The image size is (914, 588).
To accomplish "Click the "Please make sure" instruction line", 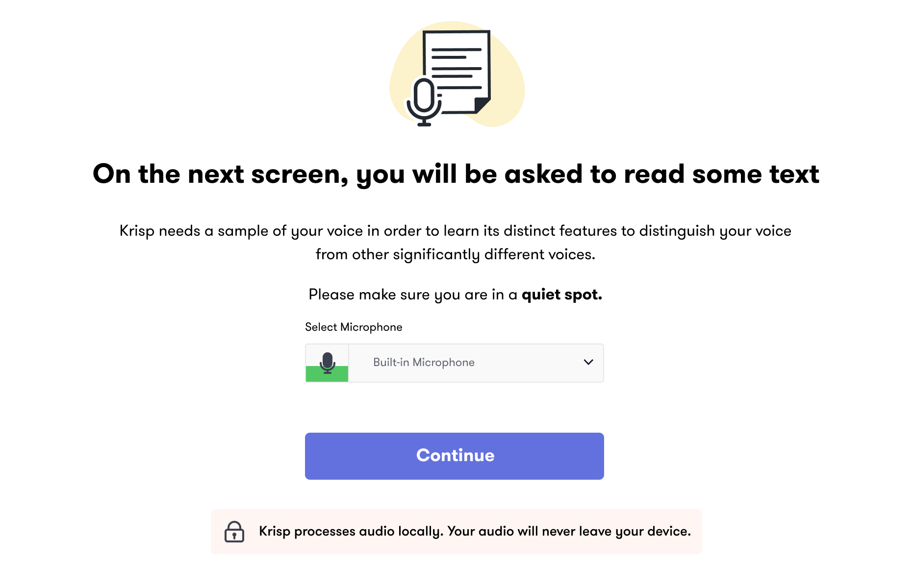I will (456, 294).
